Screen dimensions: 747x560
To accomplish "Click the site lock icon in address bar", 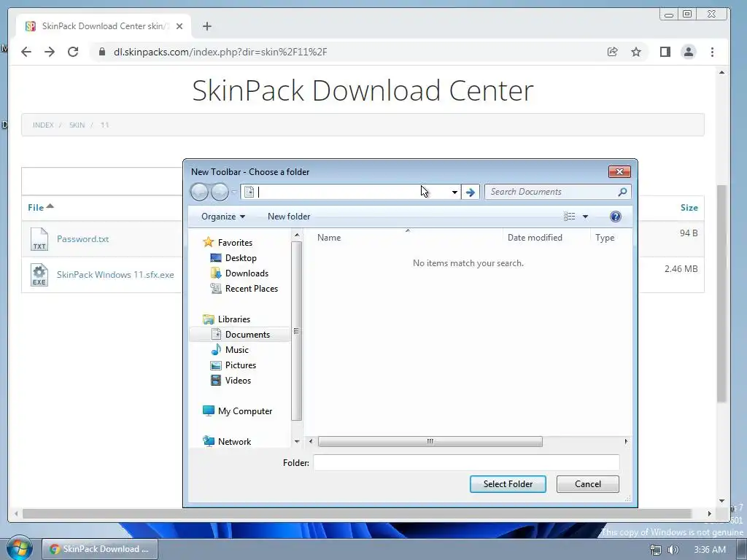I will [101, 52].
